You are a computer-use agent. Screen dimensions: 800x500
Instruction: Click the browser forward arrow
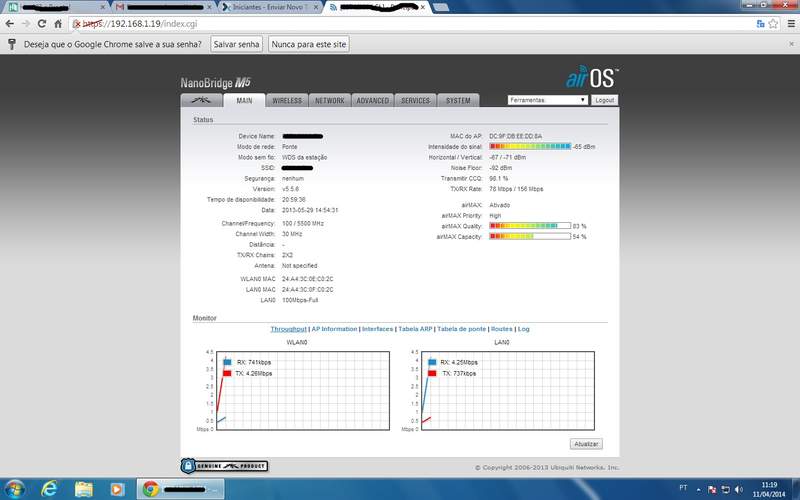coord(26,24)
